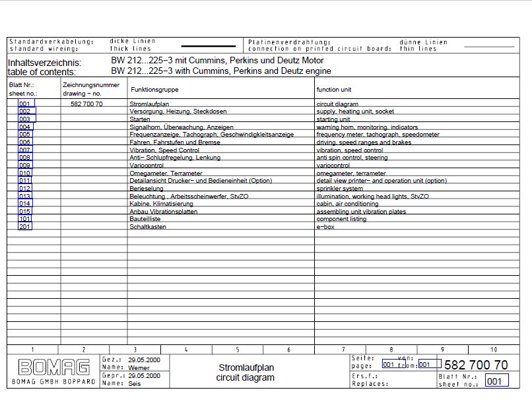Go to sheet 006 Fahren link
Screen dimensions: 532x411
[x=25, y=142]
